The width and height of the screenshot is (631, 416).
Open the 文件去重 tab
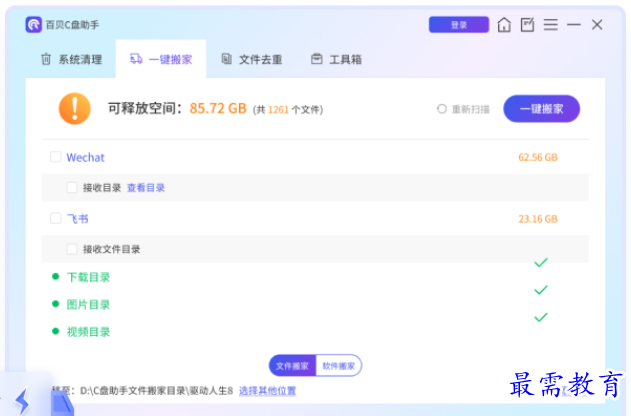pos(252,60)
